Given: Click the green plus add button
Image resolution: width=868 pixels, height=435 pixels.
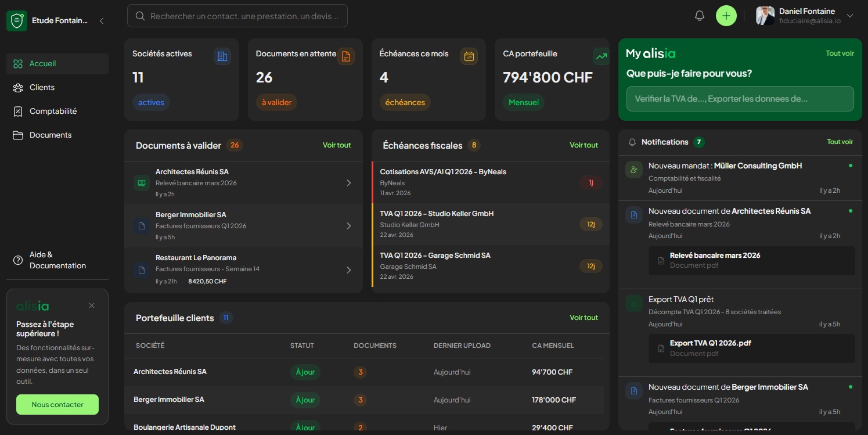Looking at the screenshot, I should point(726,16).
